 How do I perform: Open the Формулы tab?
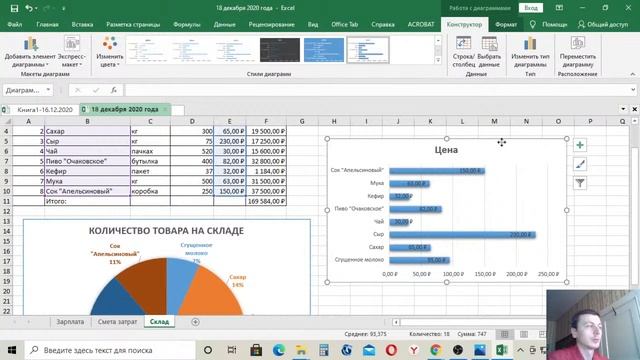(x=187, y=24)
